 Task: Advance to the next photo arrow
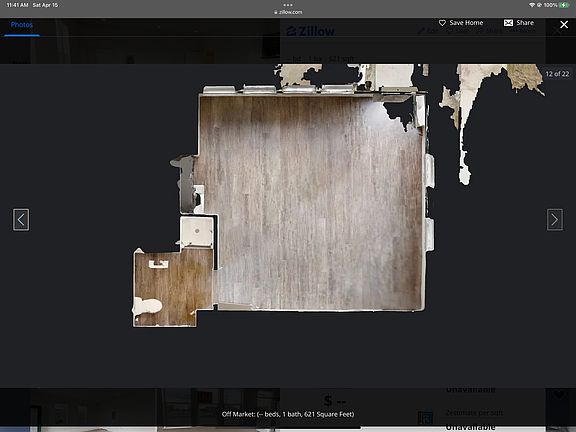tap(555, 220)
